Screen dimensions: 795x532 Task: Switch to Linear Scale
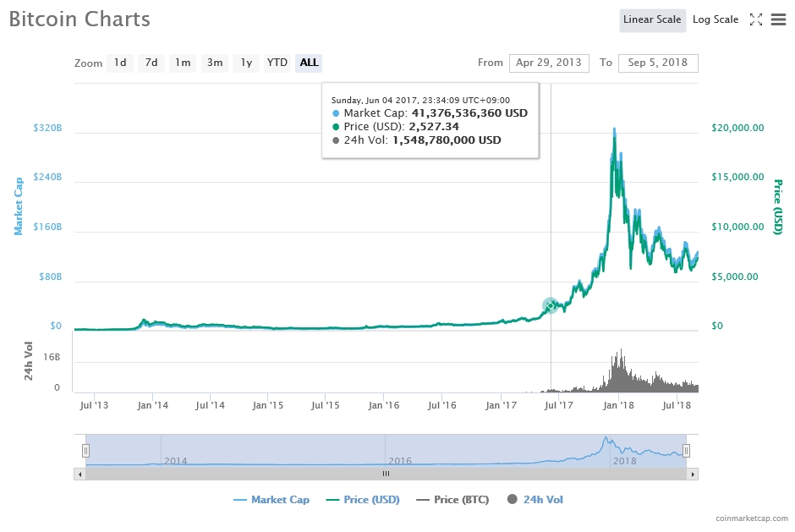[652, 19]
